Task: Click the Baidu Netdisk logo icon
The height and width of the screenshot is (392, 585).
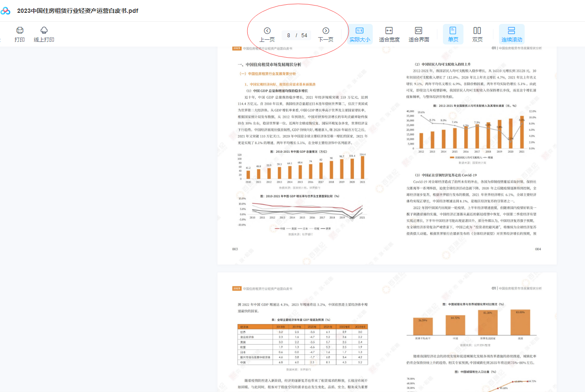Action: pyautogui.click(x=5, y=11)
